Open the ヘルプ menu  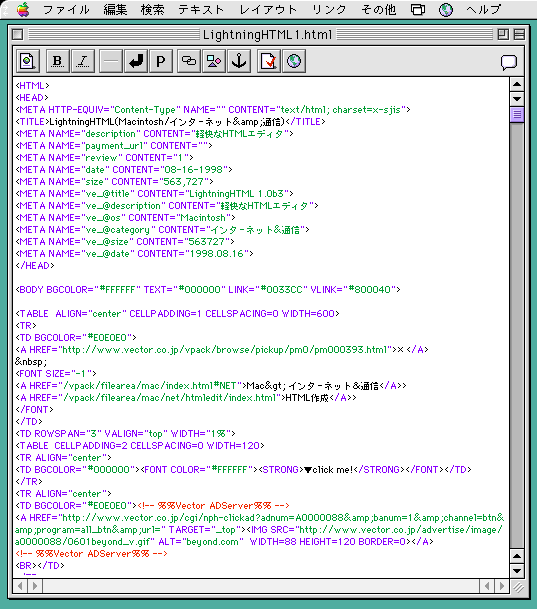pyautogui.click(x=483, y=9)
